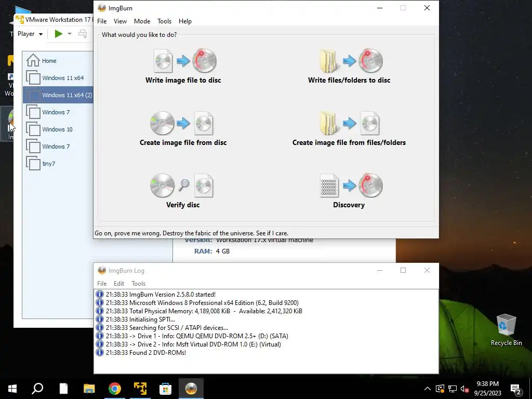Click ImgBurn status bar message text

click(x=191, y=233)
